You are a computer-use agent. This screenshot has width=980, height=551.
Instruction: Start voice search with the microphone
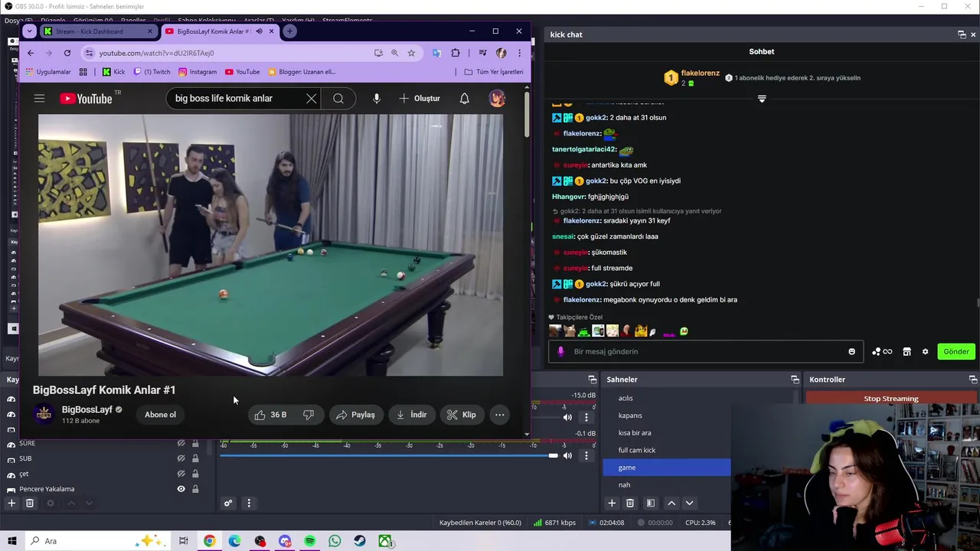[376, 98]
